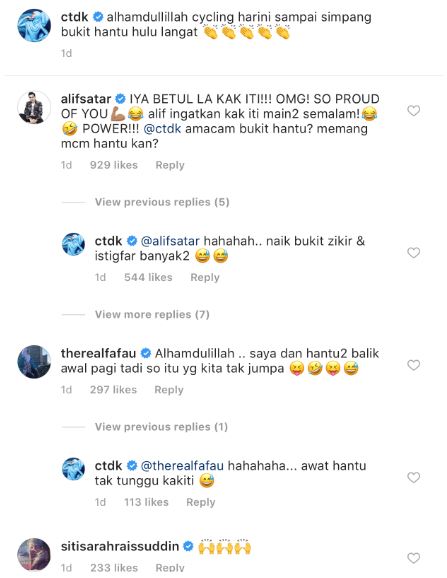Open ctdk's avatar on the awat hantu reply
This screenshot has width=447, height=578.
[73, 469]
